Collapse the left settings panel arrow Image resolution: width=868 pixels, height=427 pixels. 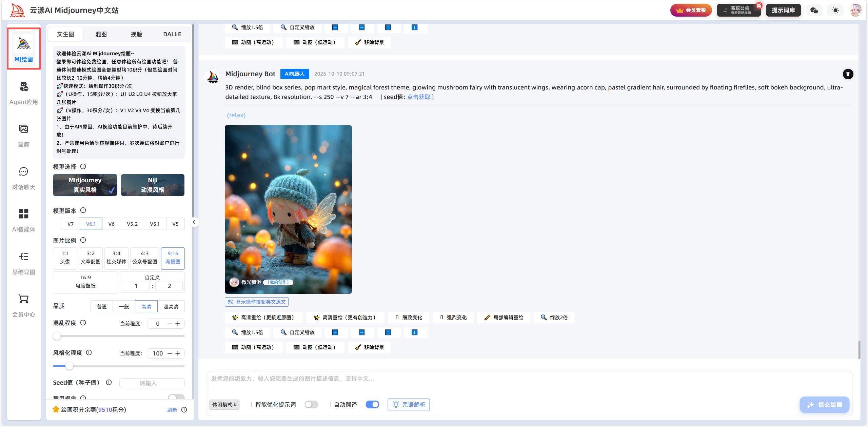click(194, 222)
